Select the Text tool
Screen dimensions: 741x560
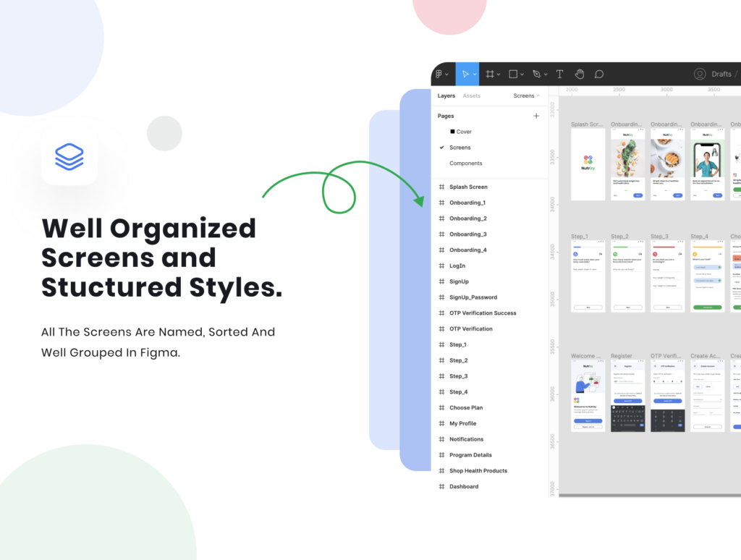pos(559,74)
